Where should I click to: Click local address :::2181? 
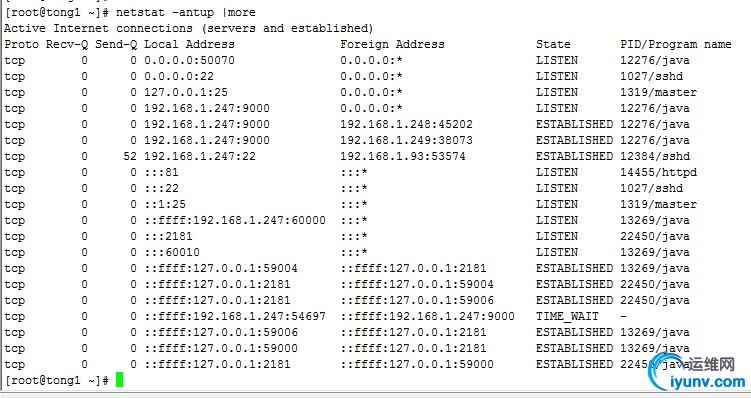[x=168, y=237]
